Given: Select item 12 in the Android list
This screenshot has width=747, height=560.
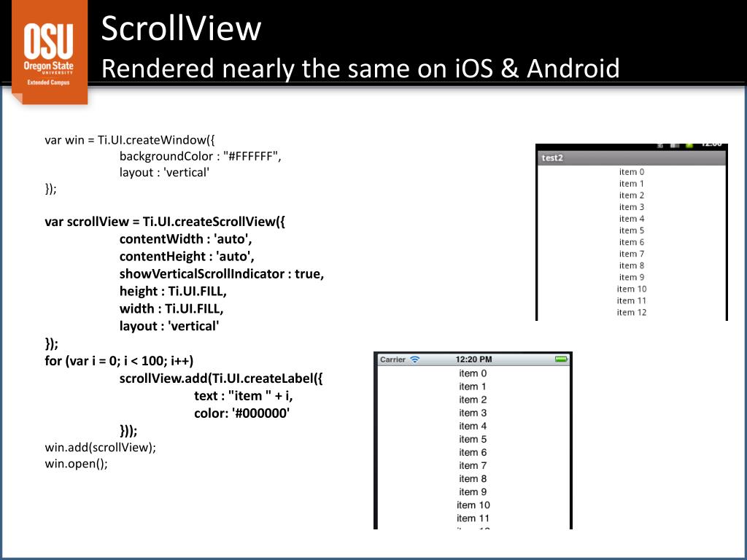Looking at the screenshot, I should tap(632, 312).
